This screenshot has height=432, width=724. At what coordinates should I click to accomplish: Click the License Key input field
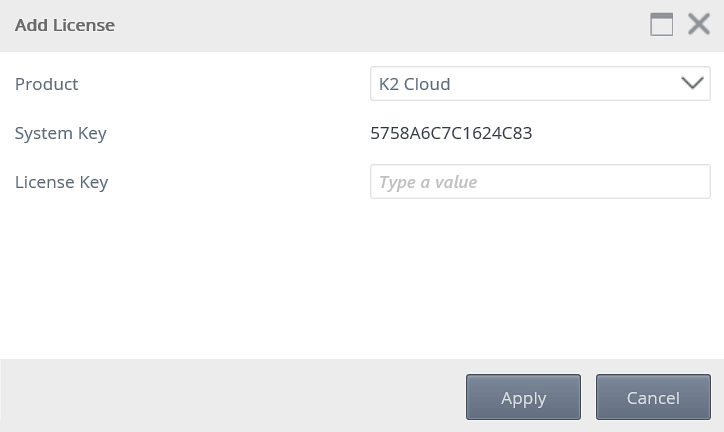point(540,182)
